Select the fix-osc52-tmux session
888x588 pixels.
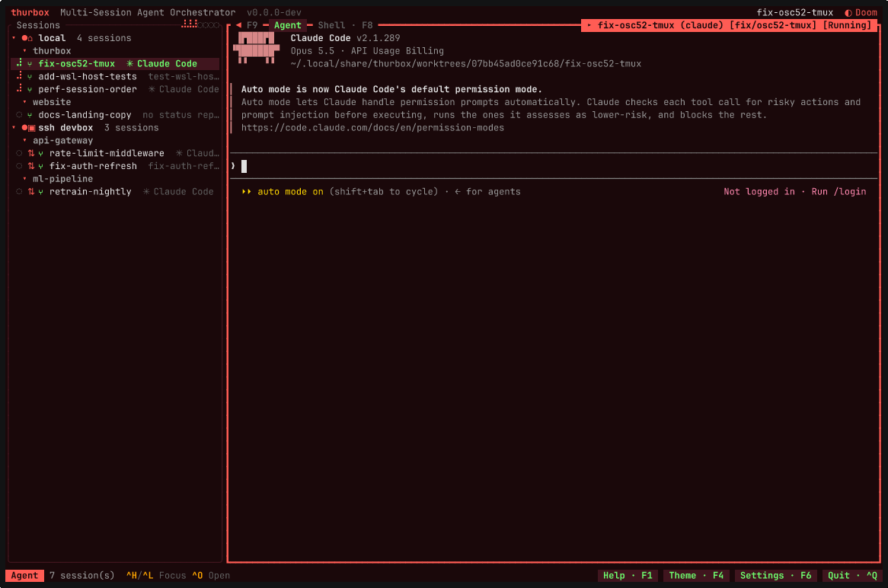click(x=115, y=64)
